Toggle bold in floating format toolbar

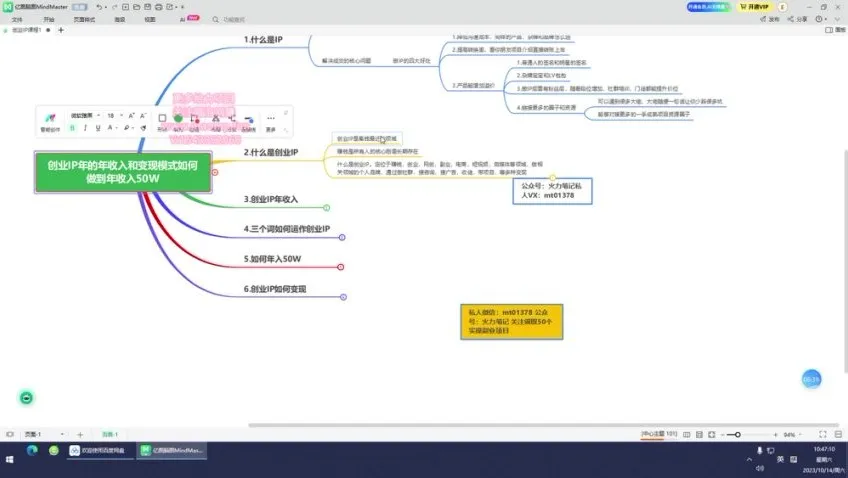[73, 128]
